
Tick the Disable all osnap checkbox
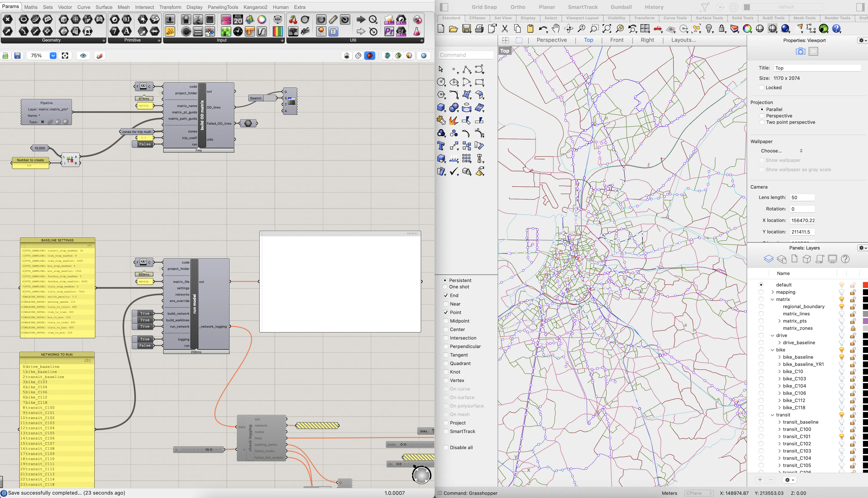pos(445,447)
